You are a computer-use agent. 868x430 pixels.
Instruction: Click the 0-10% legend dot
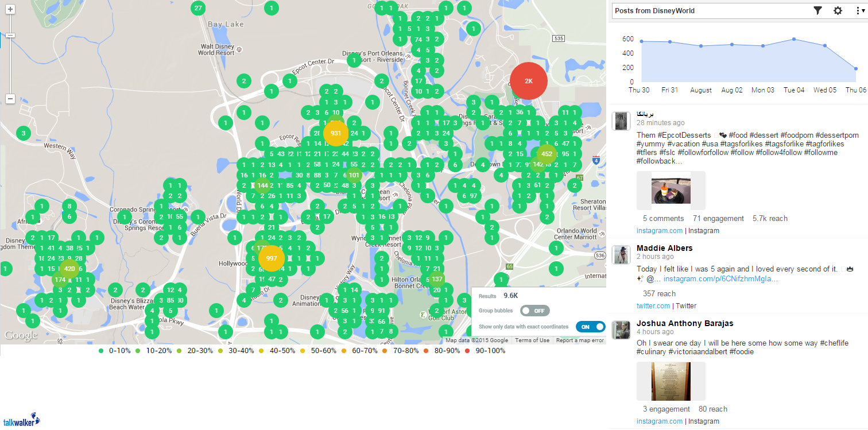point(101,350)
